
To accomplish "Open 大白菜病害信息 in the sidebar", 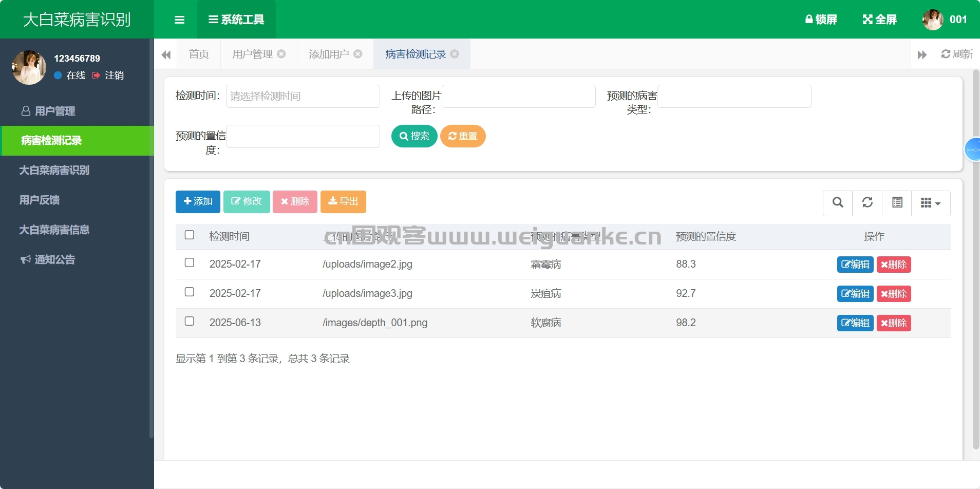I will point(77,230).
